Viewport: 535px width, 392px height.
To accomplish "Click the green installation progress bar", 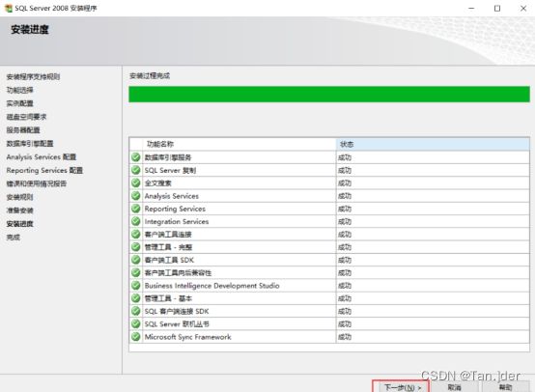I will pos(329,95).
